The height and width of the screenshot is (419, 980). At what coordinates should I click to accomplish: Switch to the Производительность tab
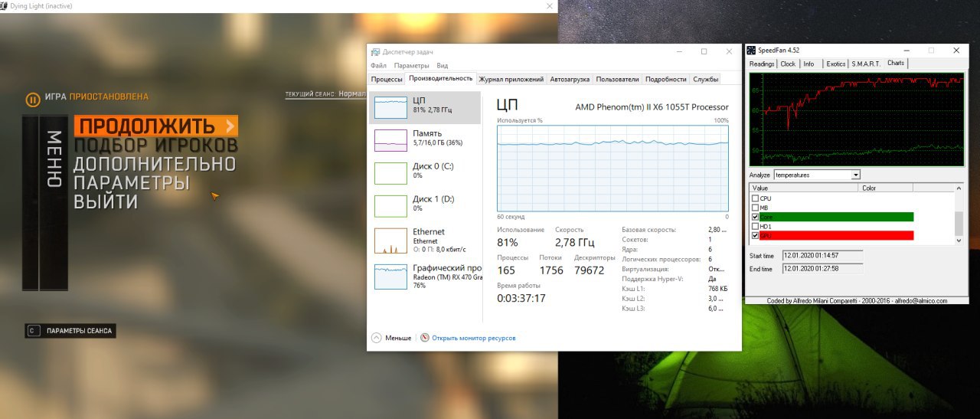pos(440,78)
